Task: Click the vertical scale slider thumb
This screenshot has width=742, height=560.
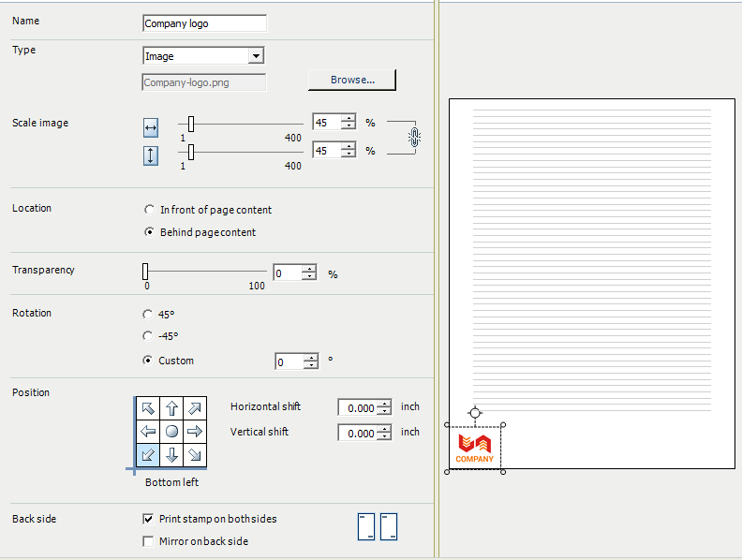Action: (x=191, y=153)
